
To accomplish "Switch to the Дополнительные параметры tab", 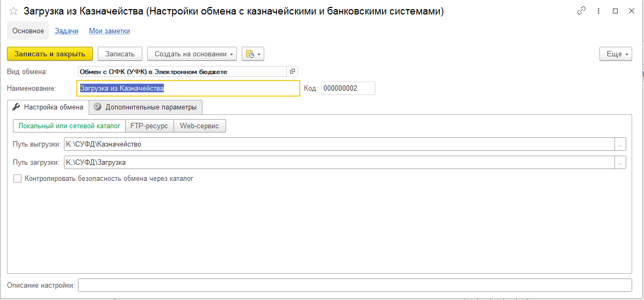I will [x=146, y=107].
